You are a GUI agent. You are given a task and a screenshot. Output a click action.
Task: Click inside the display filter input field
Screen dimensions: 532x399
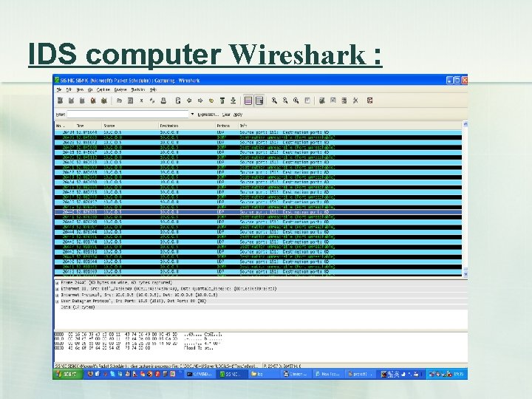tap(128, 115)
